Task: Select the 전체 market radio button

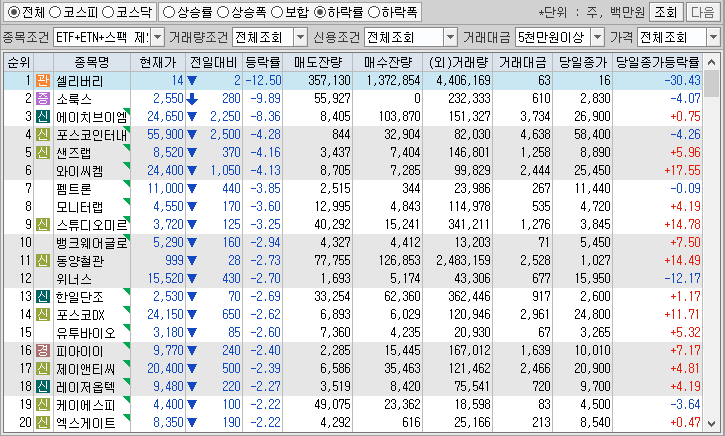Action: (14, 12)
